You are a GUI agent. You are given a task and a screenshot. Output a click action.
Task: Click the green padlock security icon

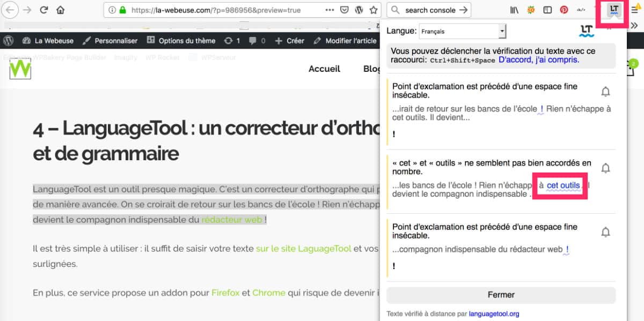(122, 10)
